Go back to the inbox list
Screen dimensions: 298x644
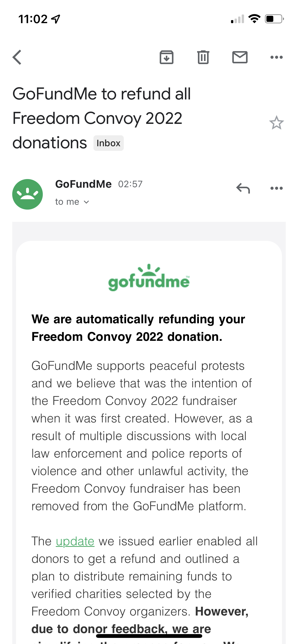coord(17,57)
